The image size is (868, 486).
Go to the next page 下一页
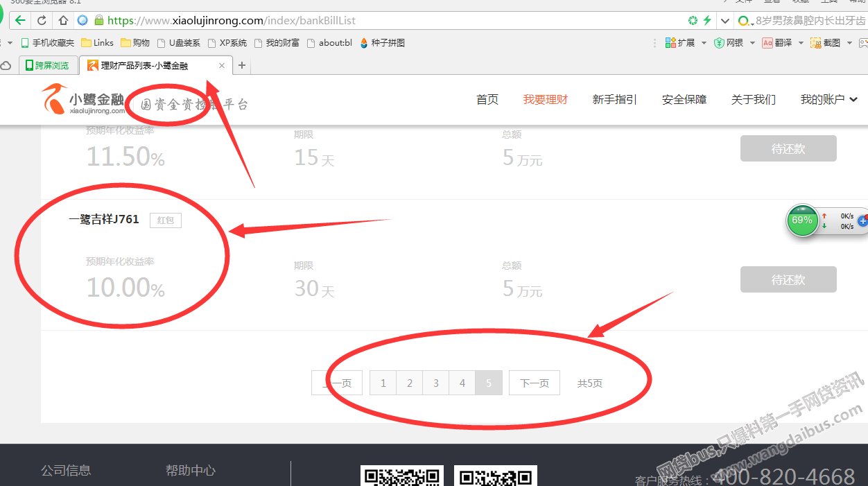(x=535, y=383)
